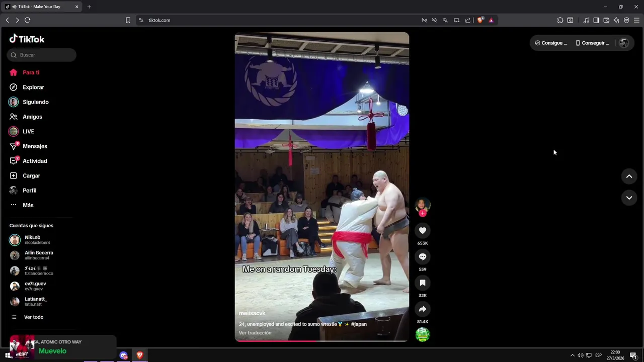
Task: Seek using the video progress bar
Action: pyautogui.click(x=322, y=341)
